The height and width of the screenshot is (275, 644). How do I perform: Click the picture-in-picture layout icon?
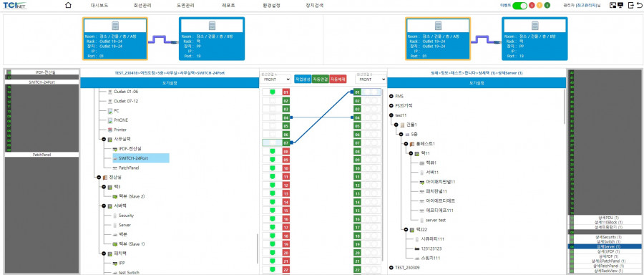tap(613, 5)
